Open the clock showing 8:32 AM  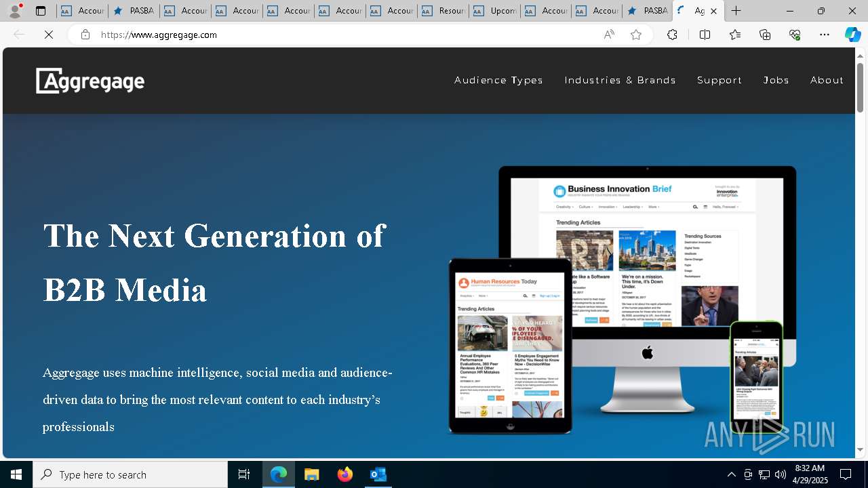coord(810,474)
